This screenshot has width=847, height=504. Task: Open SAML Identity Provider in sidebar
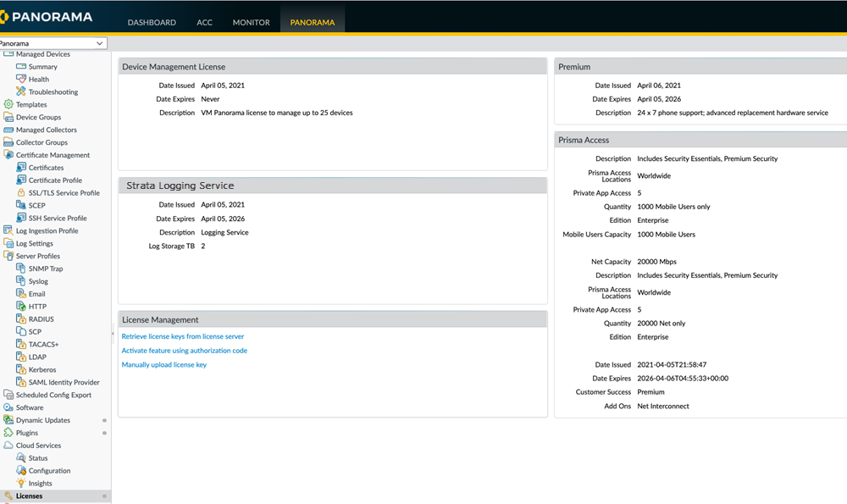[x=64, y=383]
